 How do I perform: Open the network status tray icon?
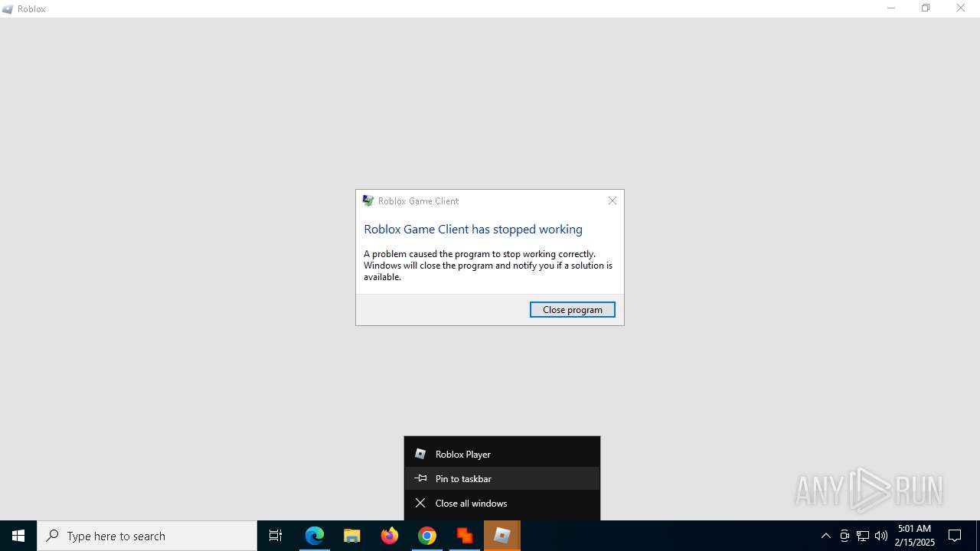(863, 536)
